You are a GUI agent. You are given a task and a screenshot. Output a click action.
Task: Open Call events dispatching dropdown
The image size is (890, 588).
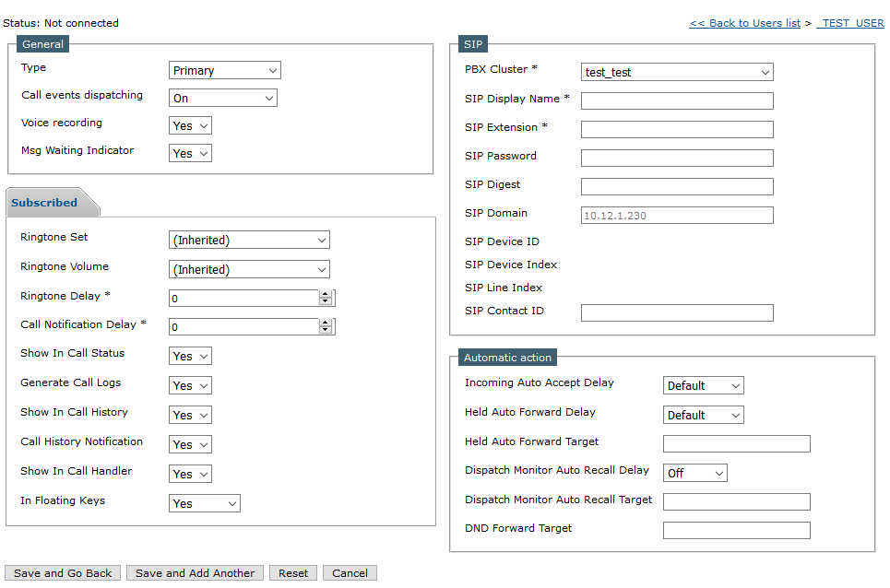(x=222, y=98)
